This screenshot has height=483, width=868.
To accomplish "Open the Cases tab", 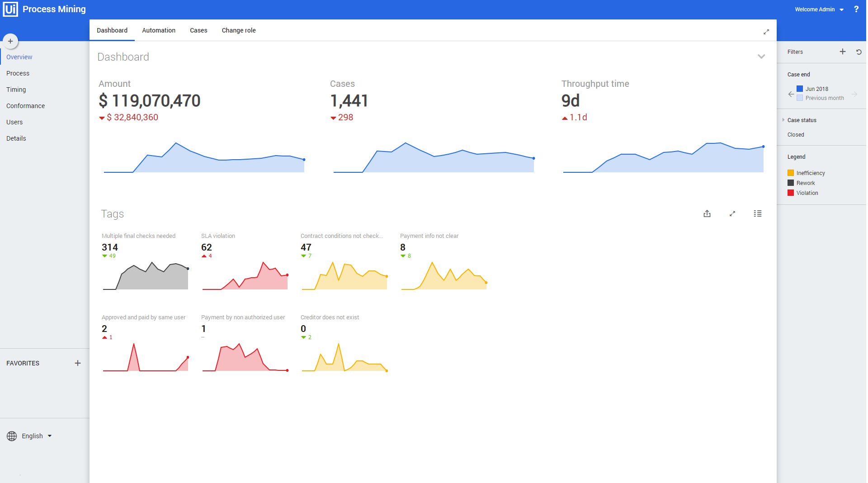I will tap(198, 30).
